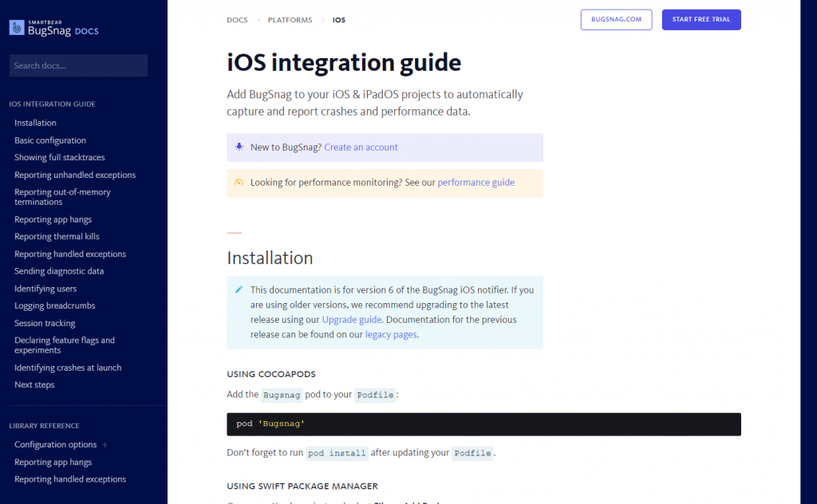This screenshot has height=504, width=817.
Task: Open Identifying crashes at launch item
Action: 68,368
